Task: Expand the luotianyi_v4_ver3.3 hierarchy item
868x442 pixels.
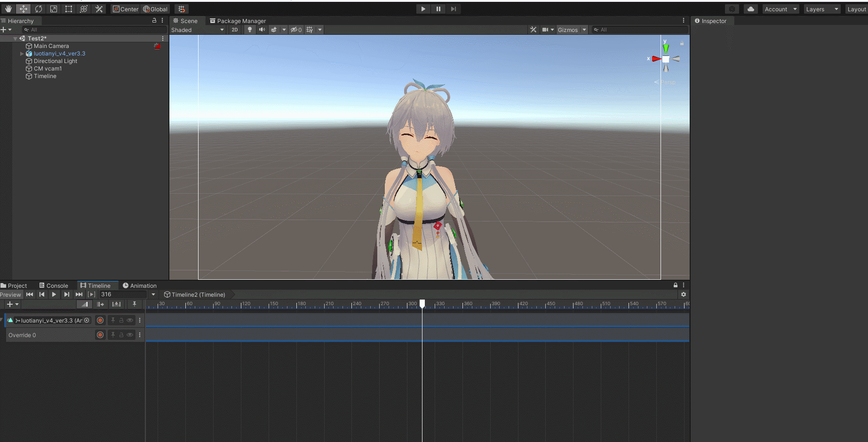Action: point(22,54)
